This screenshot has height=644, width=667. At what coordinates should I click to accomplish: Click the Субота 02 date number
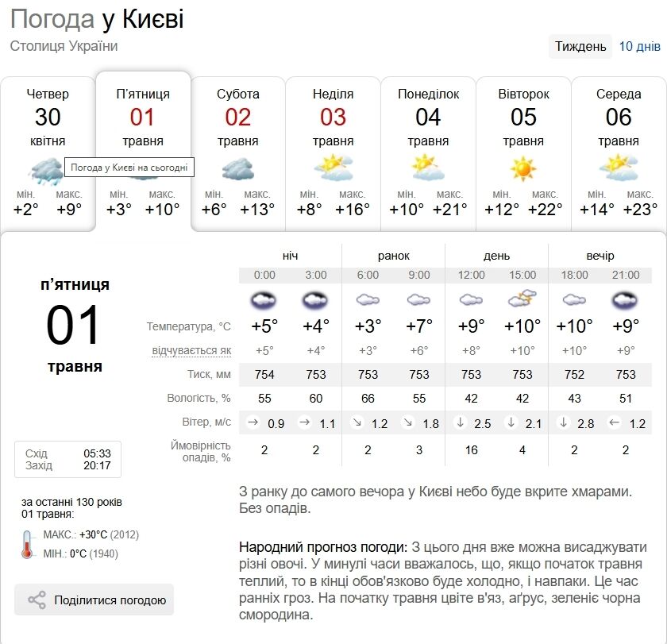[238, 118]
